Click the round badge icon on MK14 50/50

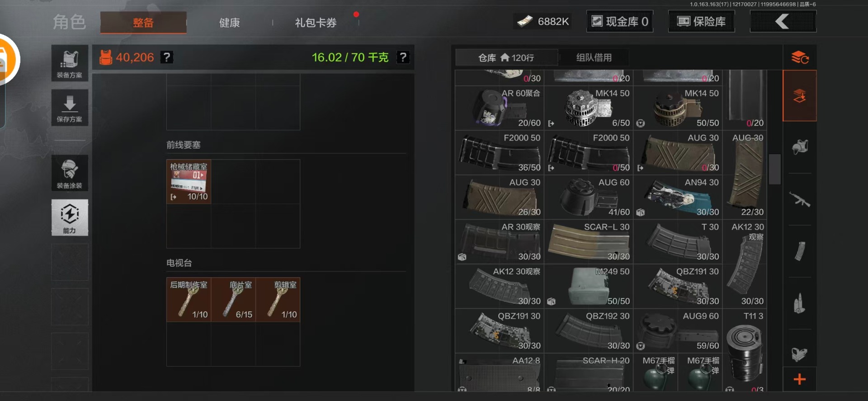640,123
